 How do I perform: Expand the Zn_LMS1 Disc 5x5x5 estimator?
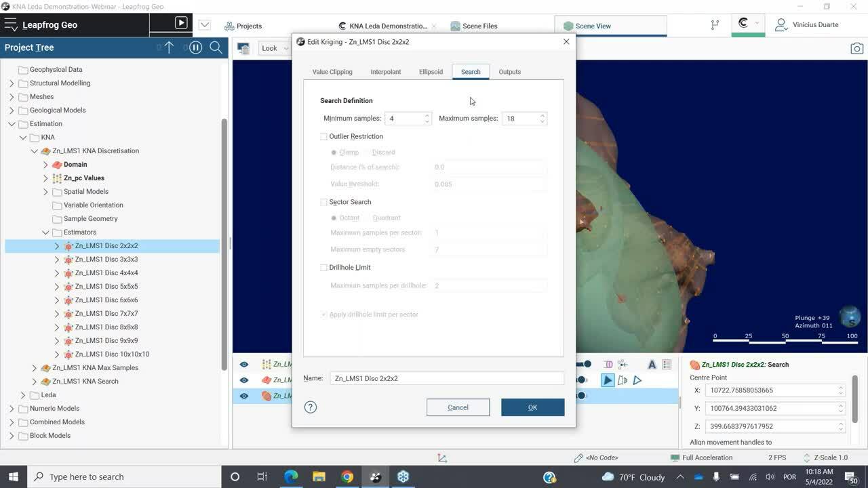tap(57, 287)
